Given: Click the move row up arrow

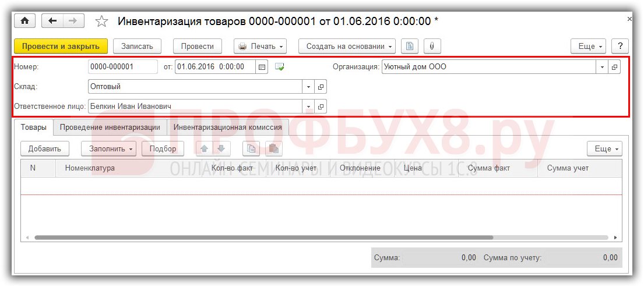Looking at the screenshot, I should (x=204, y=148).
